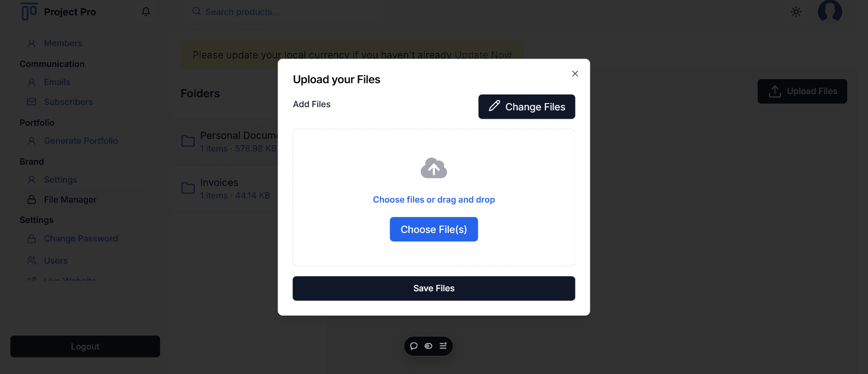Screen dimensions: 868x374
Task: Click the Personal Documents folder icon
Action: pos(188,141)
